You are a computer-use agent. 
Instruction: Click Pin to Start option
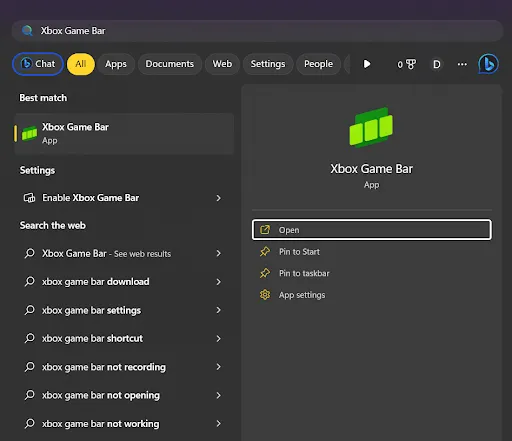pyautogui.click(x=372, y=252)
